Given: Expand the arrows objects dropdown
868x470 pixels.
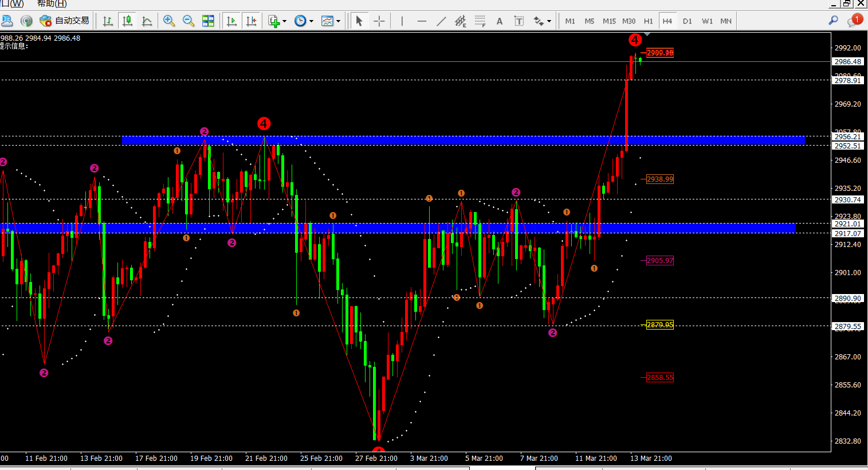Looking at the screenshot, I should coord(549,21).
